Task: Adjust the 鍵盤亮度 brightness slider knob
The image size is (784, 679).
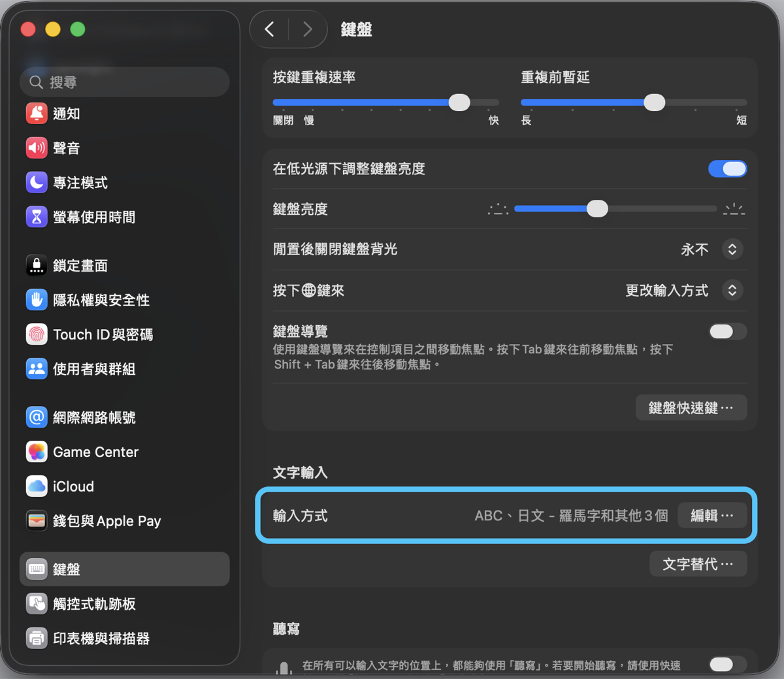Action: pyautogui.click(x=597, y=209)
